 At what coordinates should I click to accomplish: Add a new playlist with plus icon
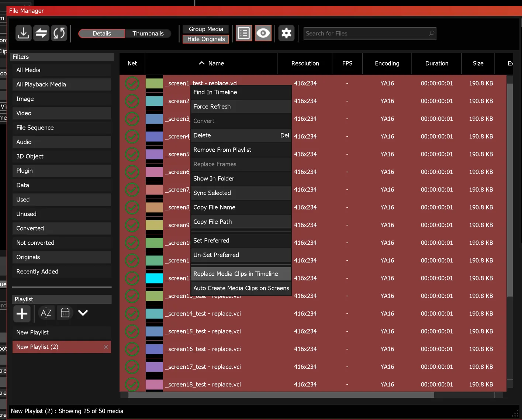22,313
